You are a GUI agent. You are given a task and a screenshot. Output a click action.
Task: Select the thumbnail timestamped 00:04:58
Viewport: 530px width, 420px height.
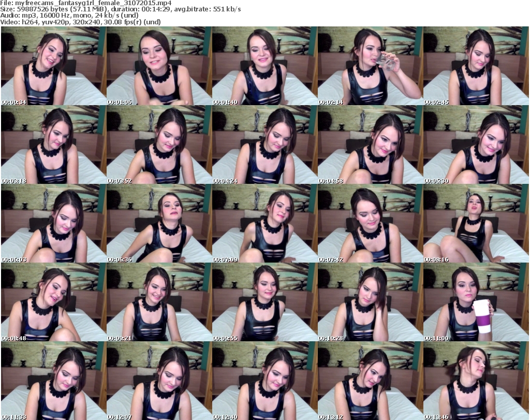pos(371,144)
